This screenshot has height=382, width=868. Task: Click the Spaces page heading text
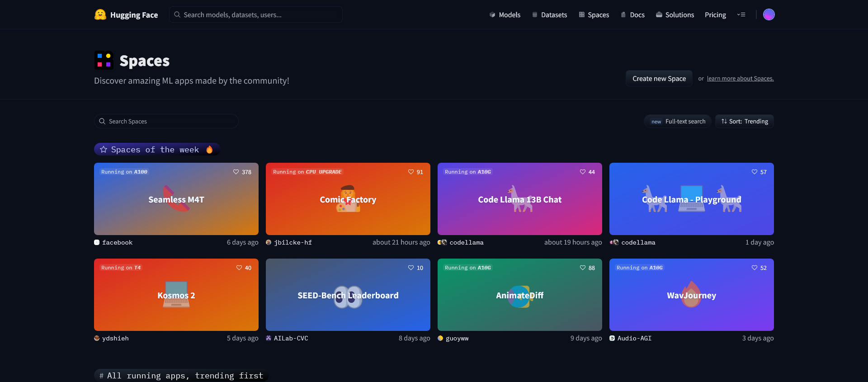[145, 61]
